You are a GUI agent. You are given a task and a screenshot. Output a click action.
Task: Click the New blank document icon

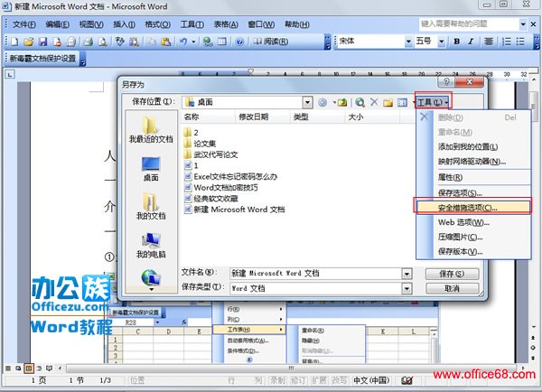pos(14,42)
